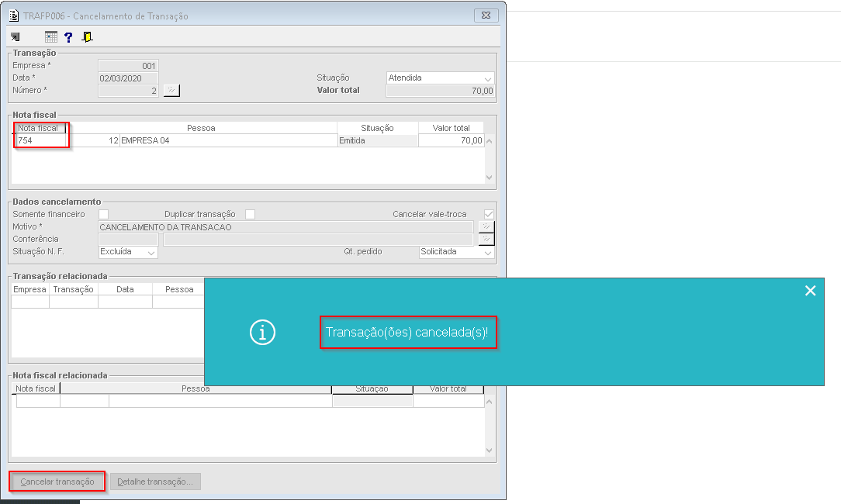Close the TRAFP006 window

point(486,16)
